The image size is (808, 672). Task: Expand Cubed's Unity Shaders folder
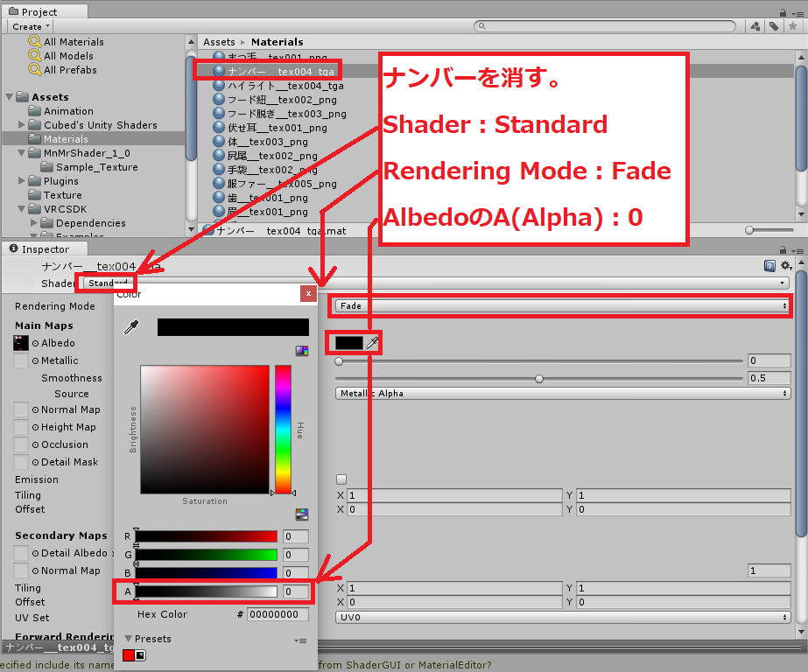point(21,124)
